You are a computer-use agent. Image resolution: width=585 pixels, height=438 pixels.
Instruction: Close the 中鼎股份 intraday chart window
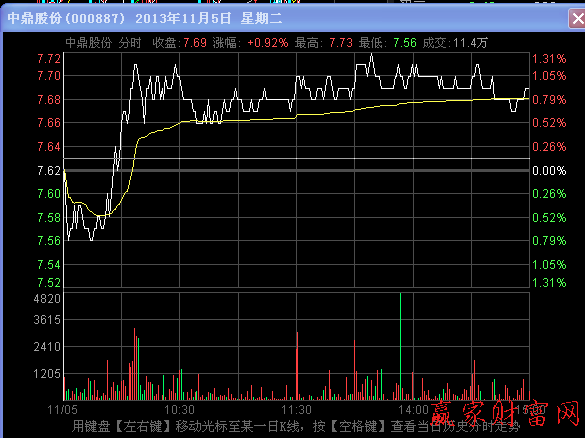click(x=576, y=18)
